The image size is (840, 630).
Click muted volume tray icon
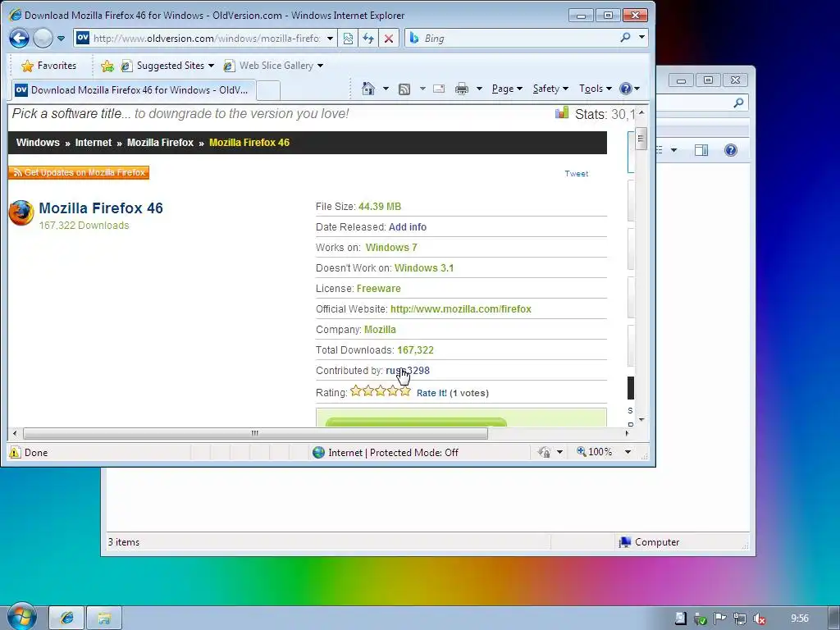coord(759,619)
